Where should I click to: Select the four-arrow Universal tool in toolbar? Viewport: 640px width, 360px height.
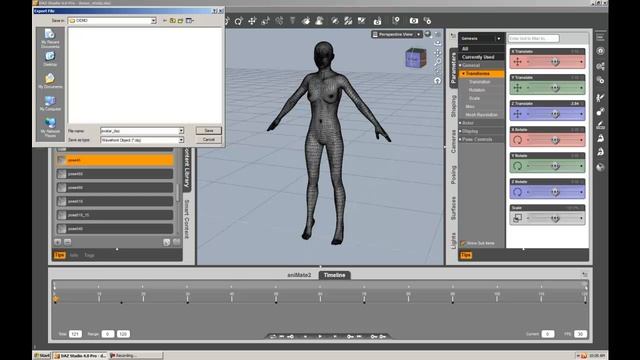click(x=252, y=20)
